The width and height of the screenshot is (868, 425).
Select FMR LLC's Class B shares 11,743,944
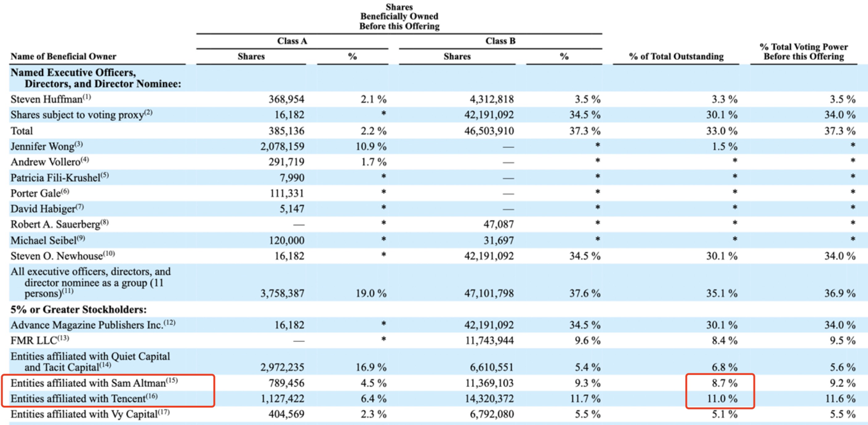coord(489,341)
